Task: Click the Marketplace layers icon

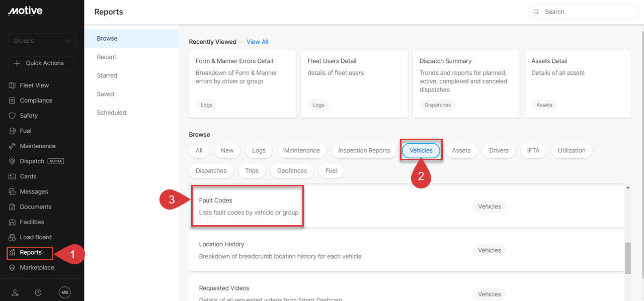Action: click(13, 268)
